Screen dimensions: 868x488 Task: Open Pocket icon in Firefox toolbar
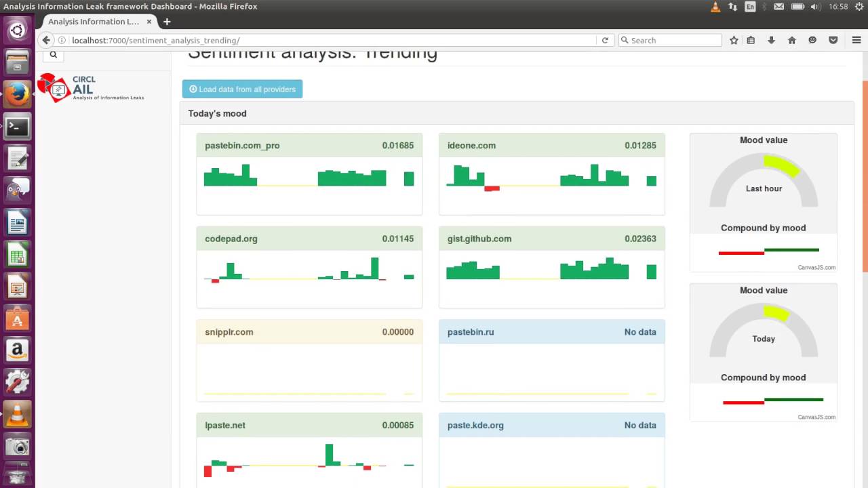click(833, 40)
